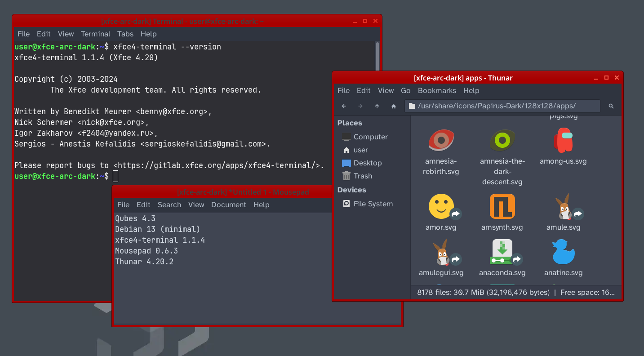This screenshot has height=356, width=644.
Task: Open Mousepad's Search menu
Action: (169, 205)
